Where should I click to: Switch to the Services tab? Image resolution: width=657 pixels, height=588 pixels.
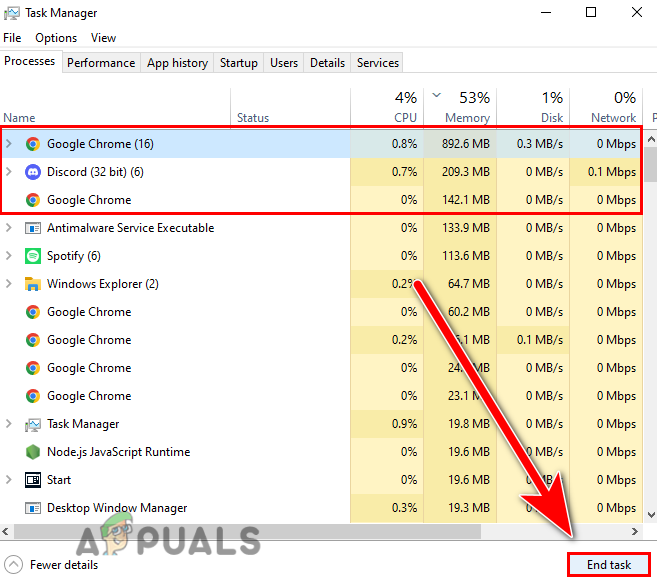coord(378,63)
